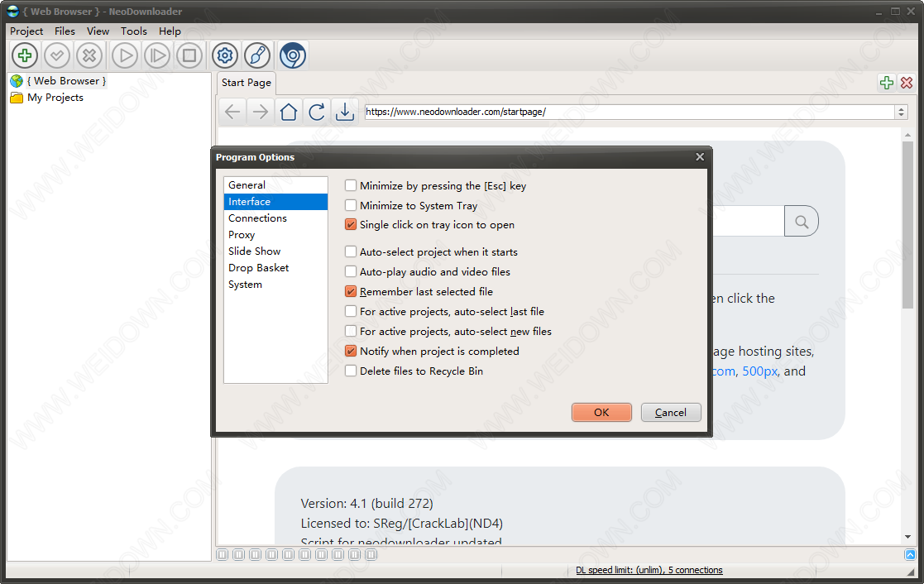The image size is (924, 584).
Task: Go back with the browser left arrow
Action: (232, 112)
